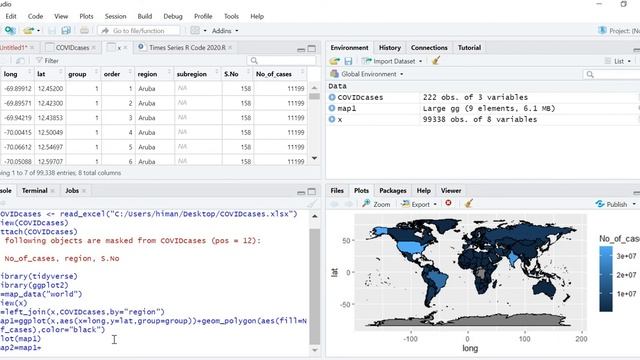Maximize the console pane
Viewport: 640px width, 360px height.
312,191
